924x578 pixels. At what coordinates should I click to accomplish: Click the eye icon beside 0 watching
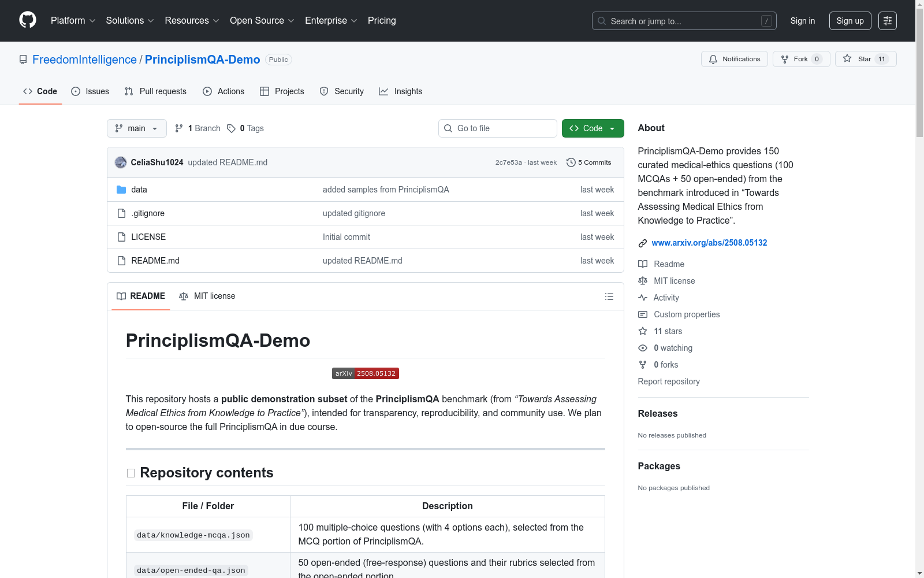point(643,348)
